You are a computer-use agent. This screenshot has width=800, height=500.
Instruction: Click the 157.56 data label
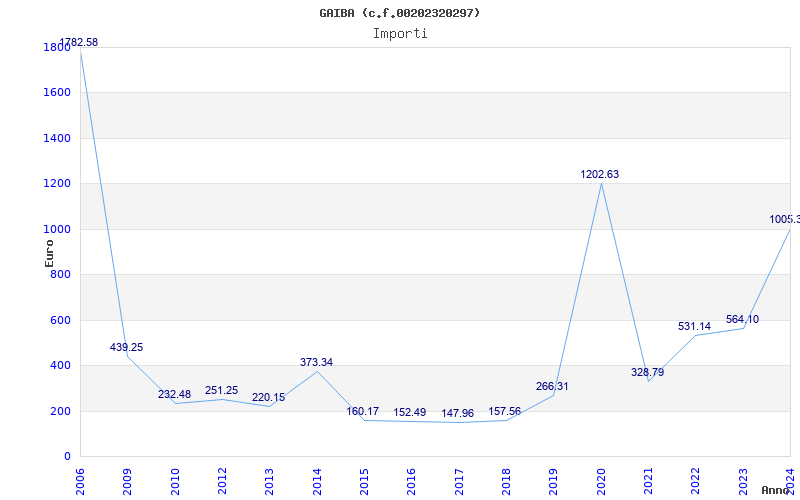tap(505, 411)
